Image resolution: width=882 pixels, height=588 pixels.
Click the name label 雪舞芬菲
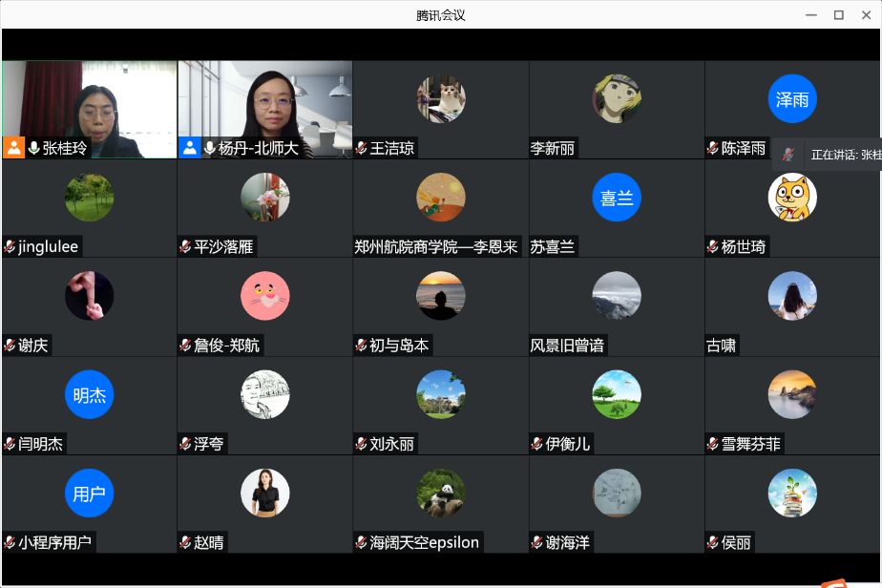click(751, 444)
